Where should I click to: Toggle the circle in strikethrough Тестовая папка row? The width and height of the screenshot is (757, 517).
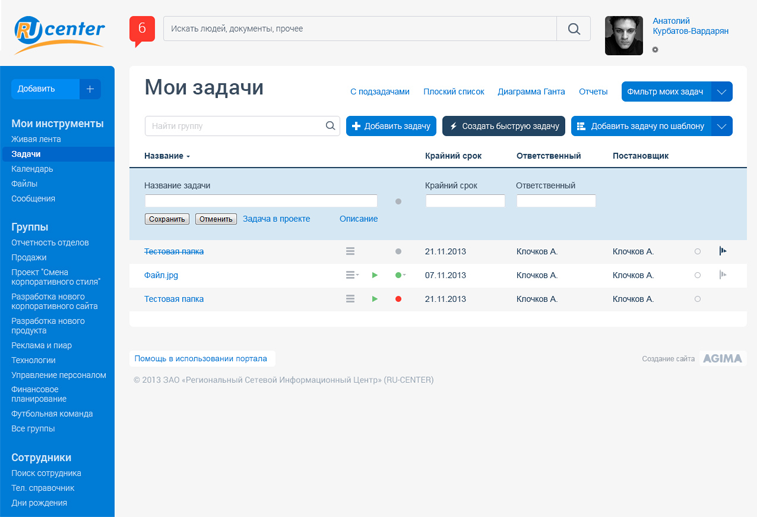coord(698,252)
